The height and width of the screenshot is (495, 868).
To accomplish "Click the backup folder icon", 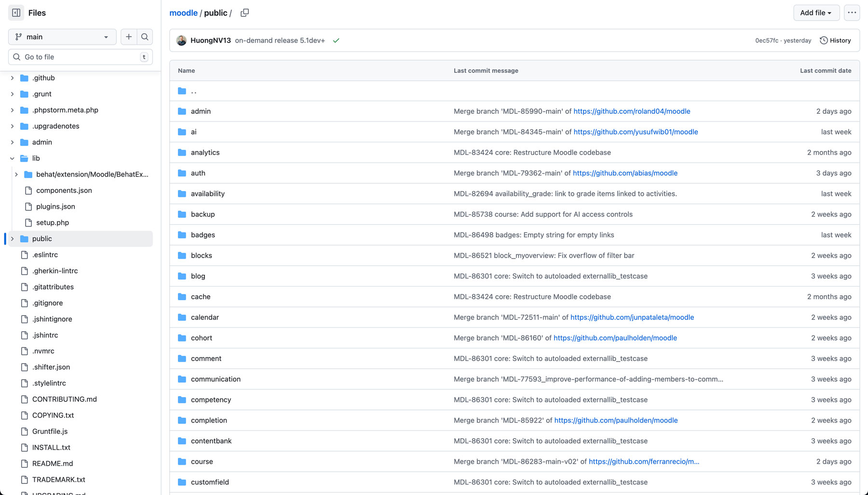I will coord(182,214).
